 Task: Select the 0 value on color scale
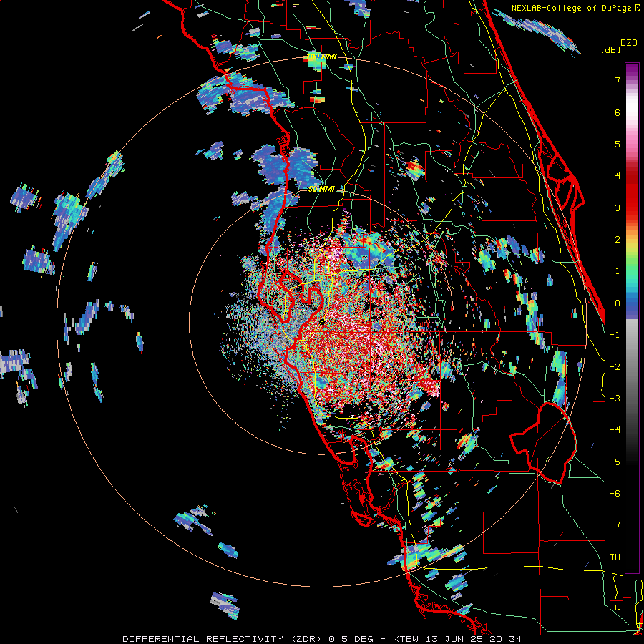[618, 303]
